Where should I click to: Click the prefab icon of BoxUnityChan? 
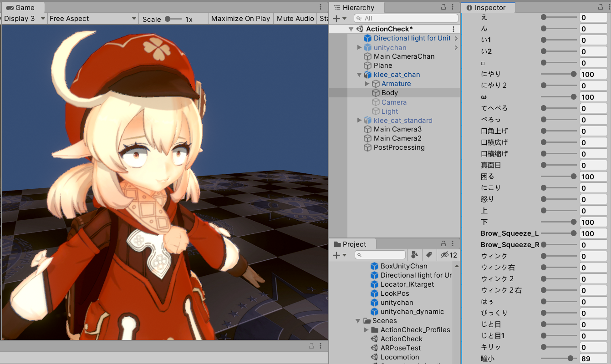pyautogui.click(x=374, y=266)
